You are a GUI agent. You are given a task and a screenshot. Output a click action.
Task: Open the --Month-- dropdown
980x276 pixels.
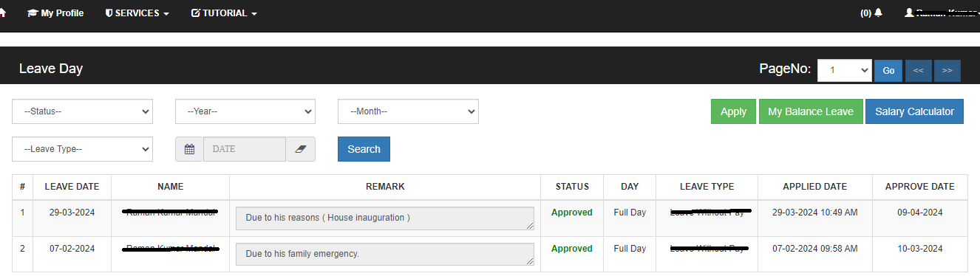pyautogui.click(x=408, y=111)
